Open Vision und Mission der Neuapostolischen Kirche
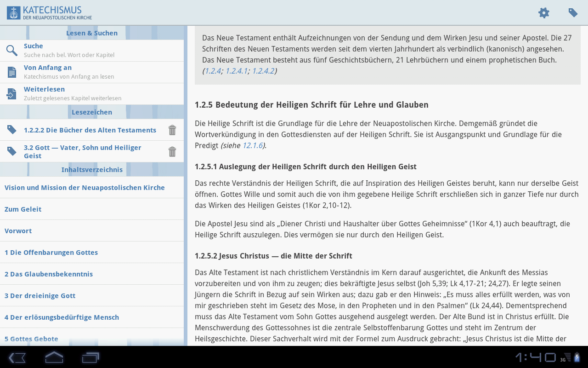Image resolution: width=588 pixels, height=368 pixels. [x=92, y=187]
